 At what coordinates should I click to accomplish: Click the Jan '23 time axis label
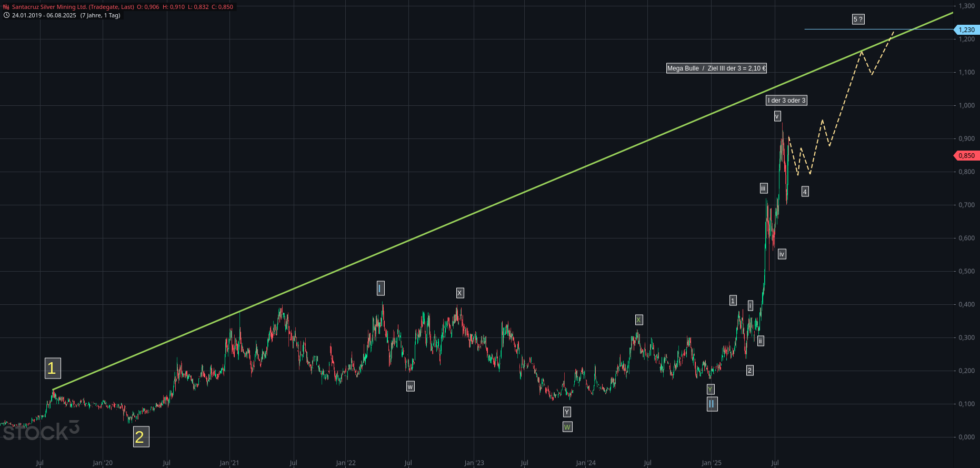[474, 463]
